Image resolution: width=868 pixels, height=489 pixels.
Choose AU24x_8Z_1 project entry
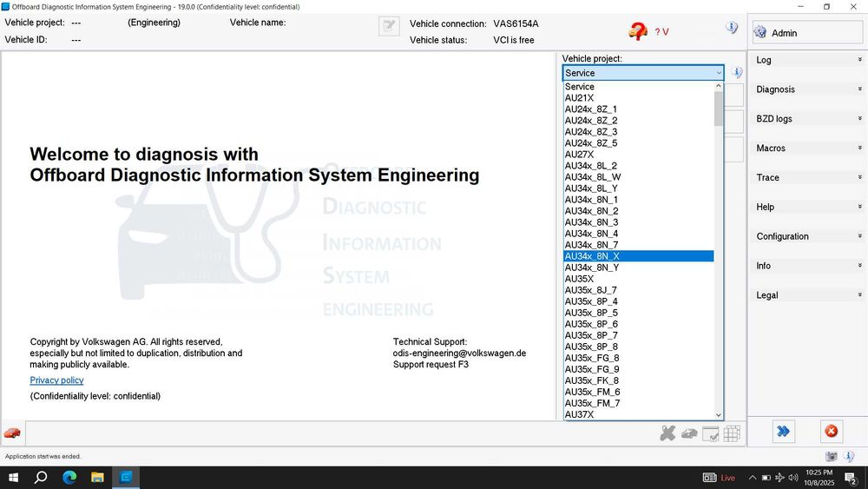(638, 109)
